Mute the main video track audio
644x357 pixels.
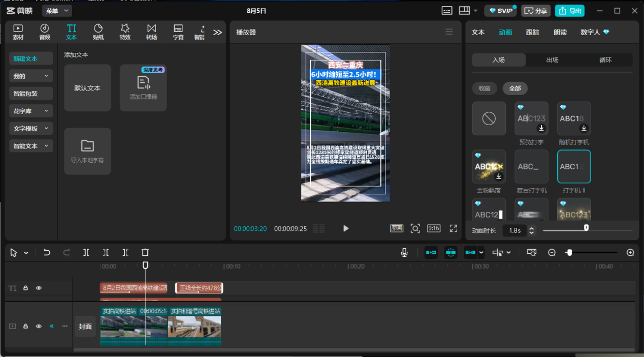click(x=51, y=326)
